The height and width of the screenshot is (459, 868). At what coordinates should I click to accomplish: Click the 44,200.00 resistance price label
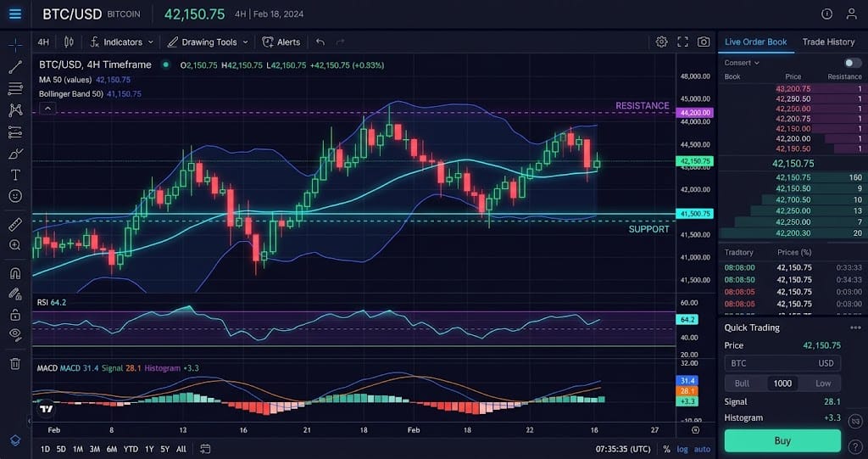695,113
